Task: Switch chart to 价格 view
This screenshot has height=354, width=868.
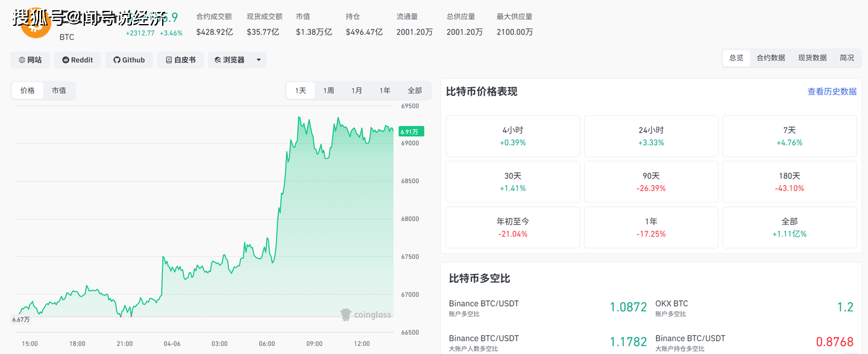Action: click(x=28, y=90)
